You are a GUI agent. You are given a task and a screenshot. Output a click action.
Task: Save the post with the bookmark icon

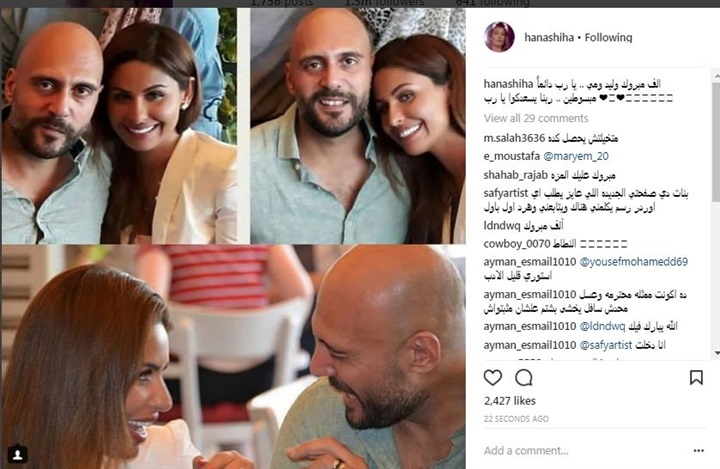click(x=696, y=378)
